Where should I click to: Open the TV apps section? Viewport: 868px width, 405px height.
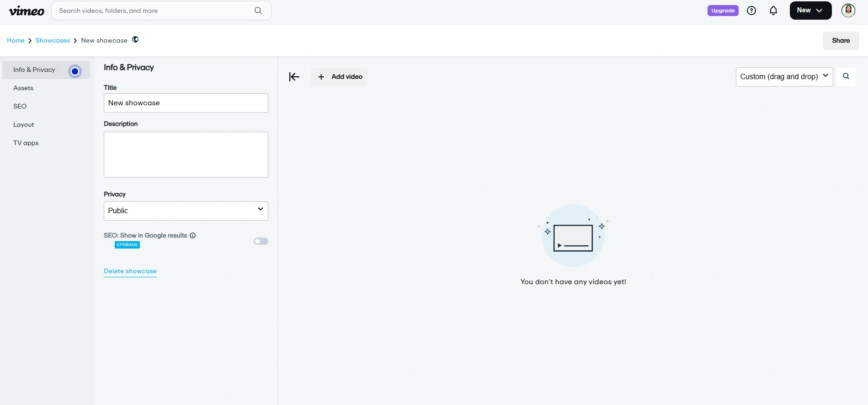(26, 143)
